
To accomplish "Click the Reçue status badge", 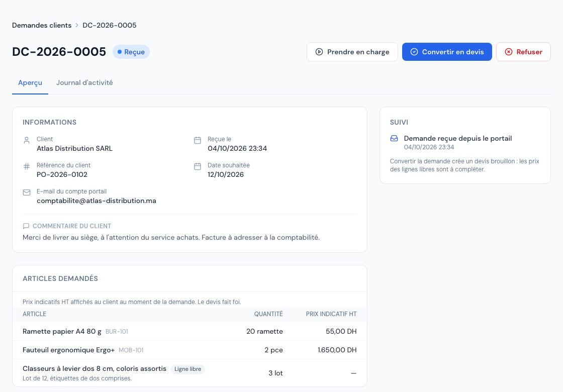I will [x=131, y=52].
